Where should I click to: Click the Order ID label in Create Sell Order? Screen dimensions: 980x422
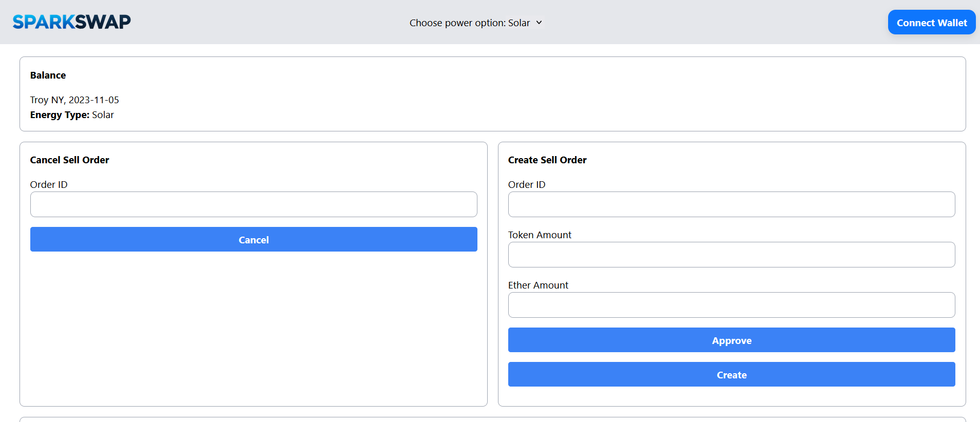(527, 185)
